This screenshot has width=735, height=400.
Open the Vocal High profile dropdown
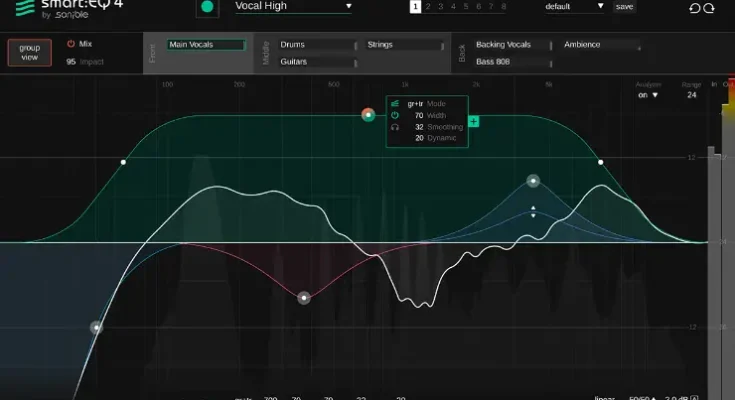point(292,7)
